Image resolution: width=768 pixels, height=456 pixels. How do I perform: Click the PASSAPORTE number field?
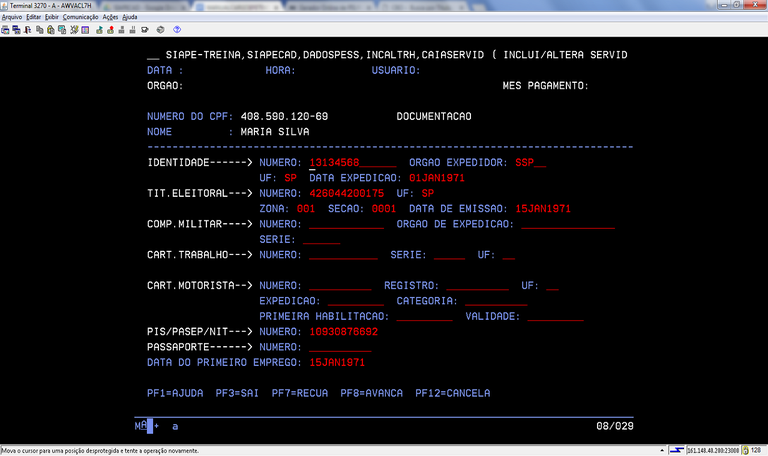pos(340,346)
